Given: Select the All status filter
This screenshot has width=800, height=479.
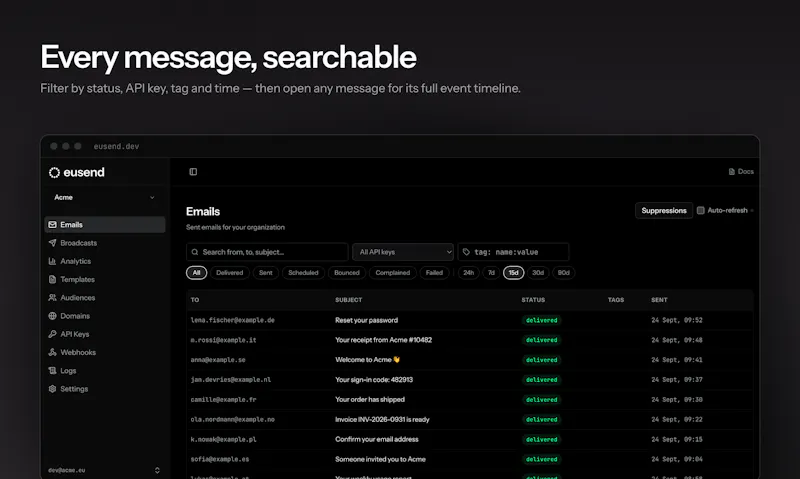Looking at the screenshot, I should click(196, 273).
